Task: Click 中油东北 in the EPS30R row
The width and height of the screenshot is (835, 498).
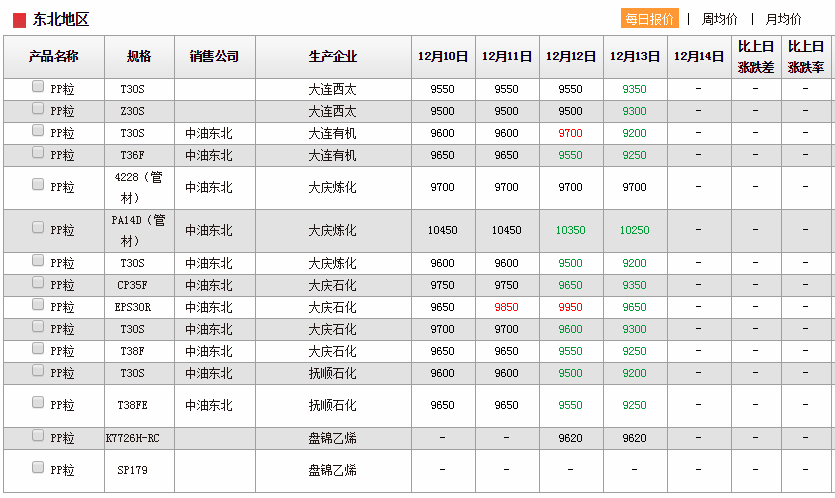Action: coord(209,307)
